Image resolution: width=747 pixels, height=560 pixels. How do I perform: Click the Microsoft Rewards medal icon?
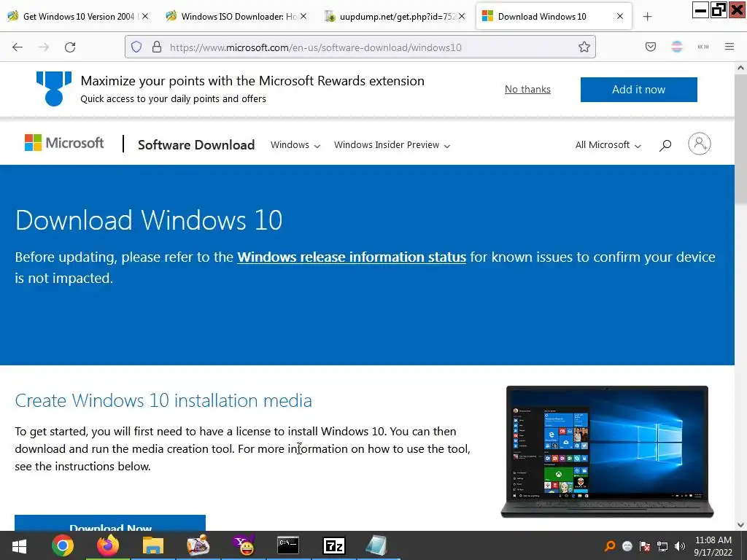pos(54,88)
